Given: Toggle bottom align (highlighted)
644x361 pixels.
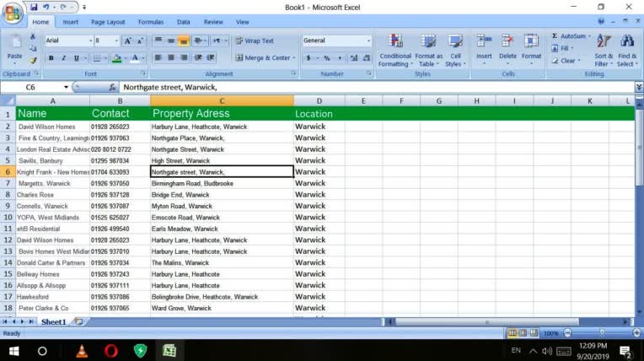Looking at the screenshot, I should coord(184,40).
